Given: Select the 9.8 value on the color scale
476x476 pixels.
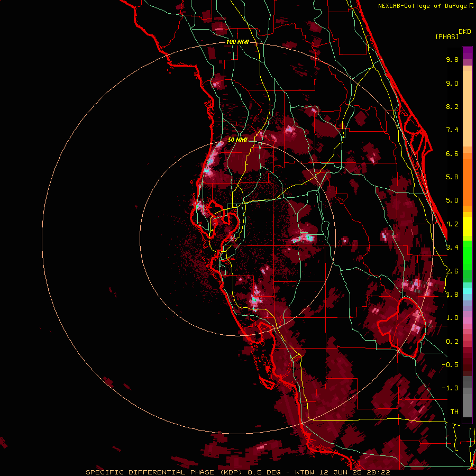Looking at the screenshot, I should pyautogui.click(x=452, y=59).
